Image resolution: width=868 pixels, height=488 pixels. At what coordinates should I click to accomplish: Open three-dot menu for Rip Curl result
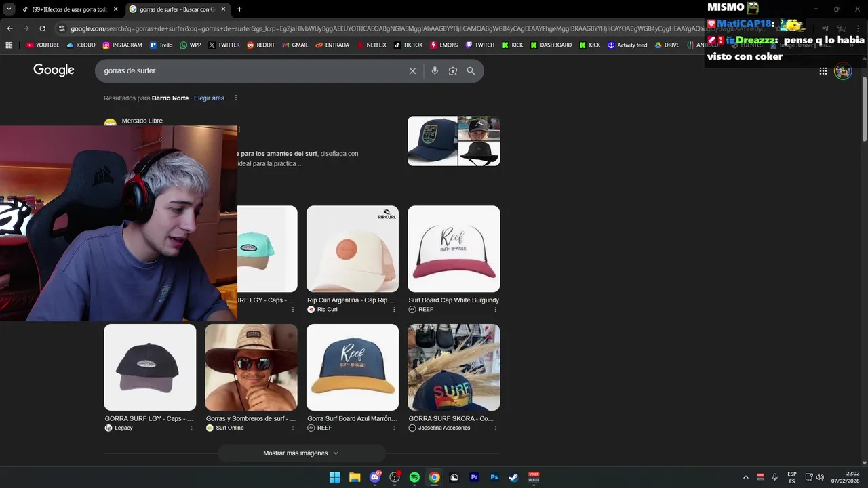pyautogui.click(x=394, y=310)
